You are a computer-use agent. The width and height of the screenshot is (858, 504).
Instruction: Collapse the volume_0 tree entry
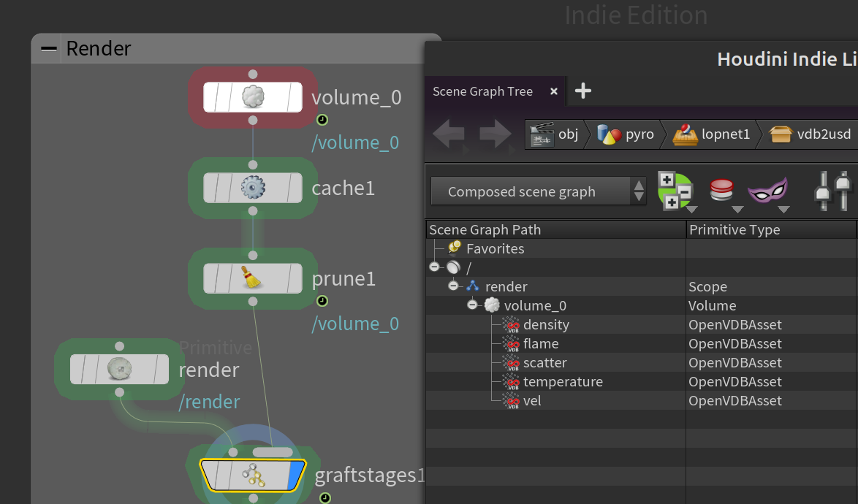coord(472,305)
